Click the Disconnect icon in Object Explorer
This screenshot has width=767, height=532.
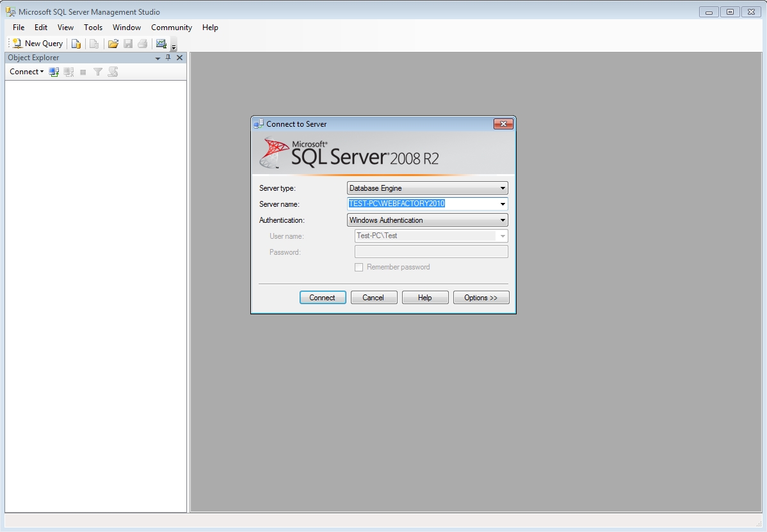point(69,72)
